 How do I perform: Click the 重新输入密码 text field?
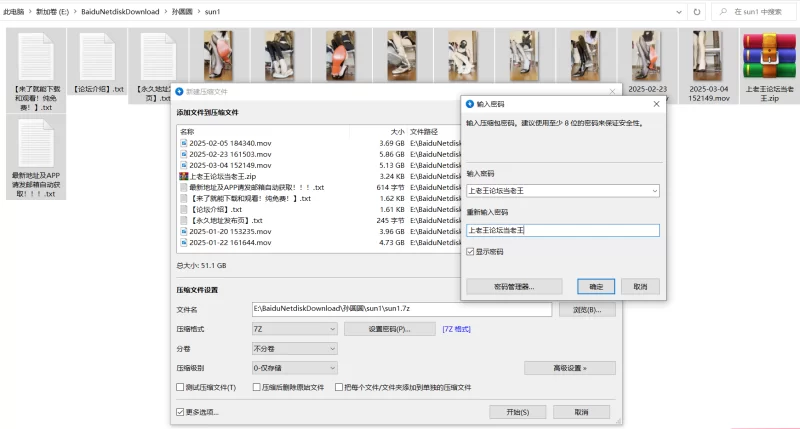563,231
